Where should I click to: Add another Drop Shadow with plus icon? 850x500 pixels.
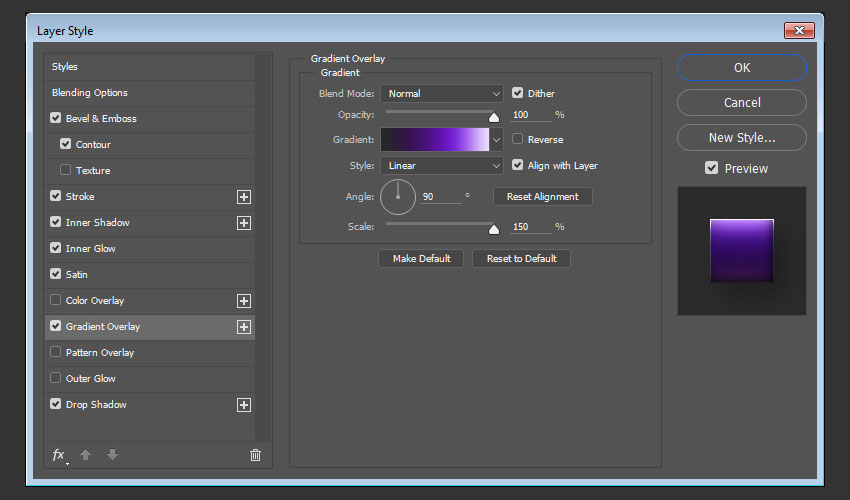pos(243,405)
